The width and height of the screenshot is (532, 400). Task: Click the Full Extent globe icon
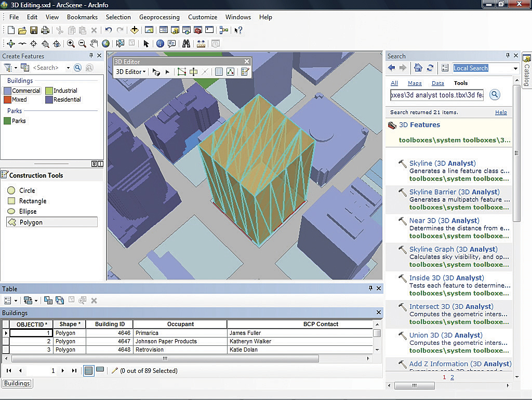coord(106,44)
